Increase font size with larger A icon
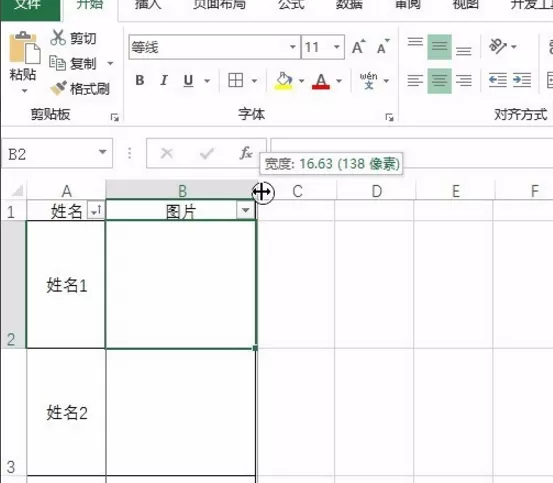This screenshot has height=483, width=553. (359, 47)
